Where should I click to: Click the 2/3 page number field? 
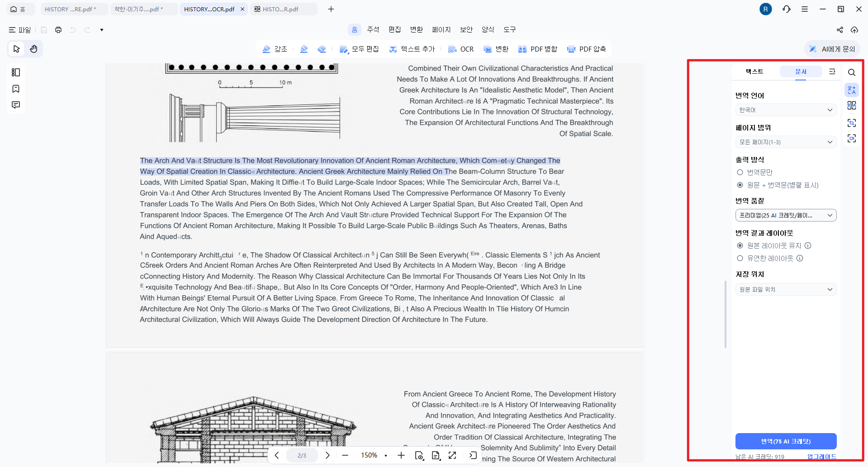[302, 455]
